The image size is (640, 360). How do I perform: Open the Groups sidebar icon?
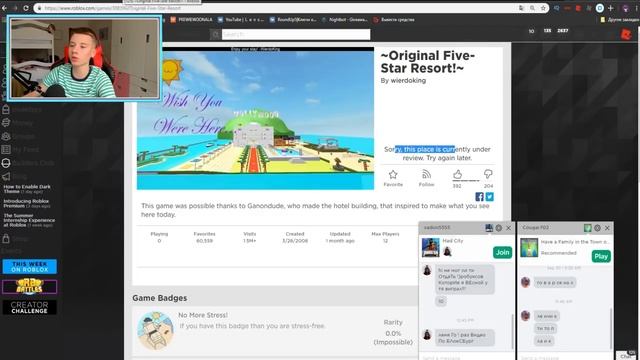6,136
